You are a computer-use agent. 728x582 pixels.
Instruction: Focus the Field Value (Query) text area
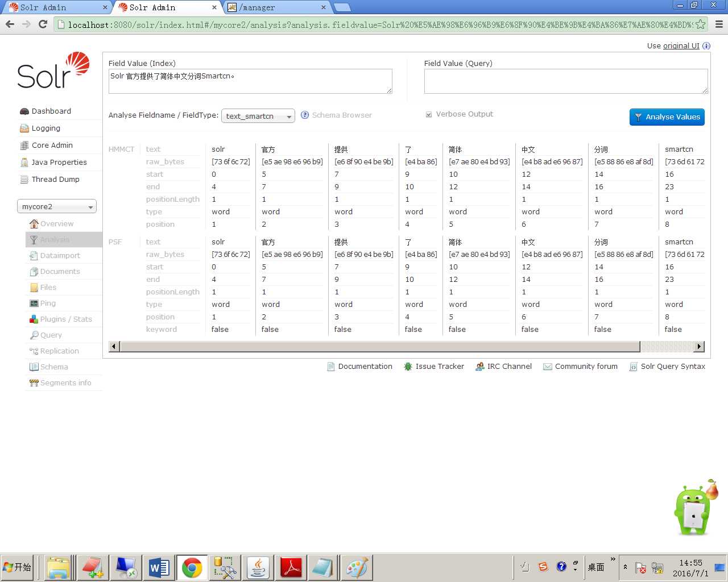coord(566,81)
